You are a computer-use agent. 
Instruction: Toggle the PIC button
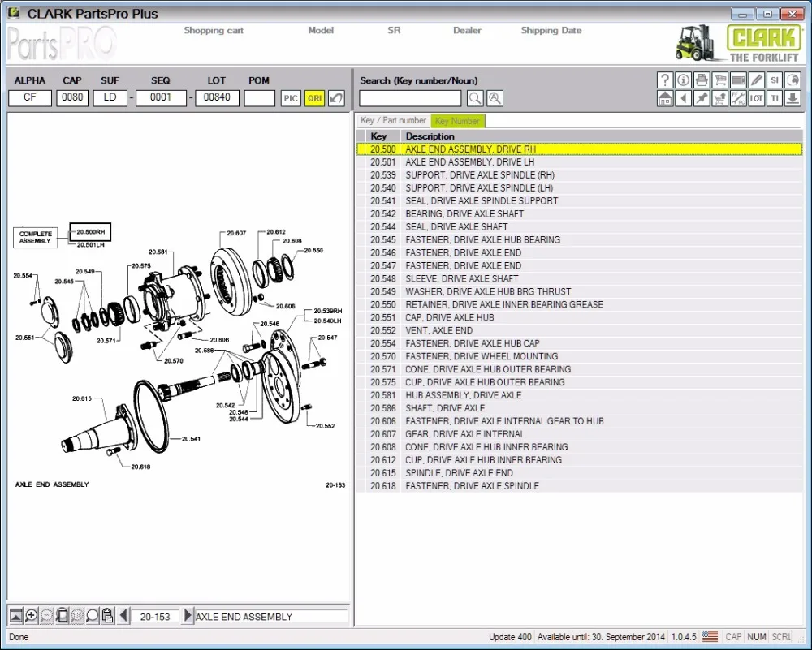pos(291,98)
